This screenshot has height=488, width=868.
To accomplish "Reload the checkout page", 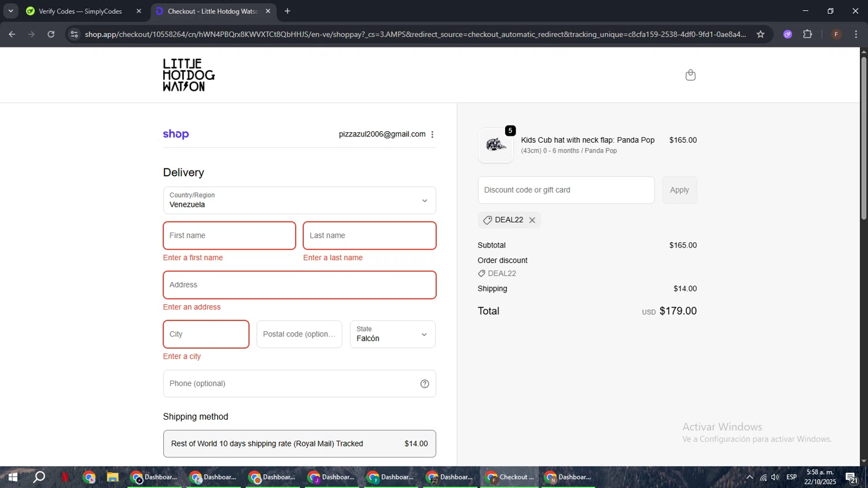I will [51, 34].
